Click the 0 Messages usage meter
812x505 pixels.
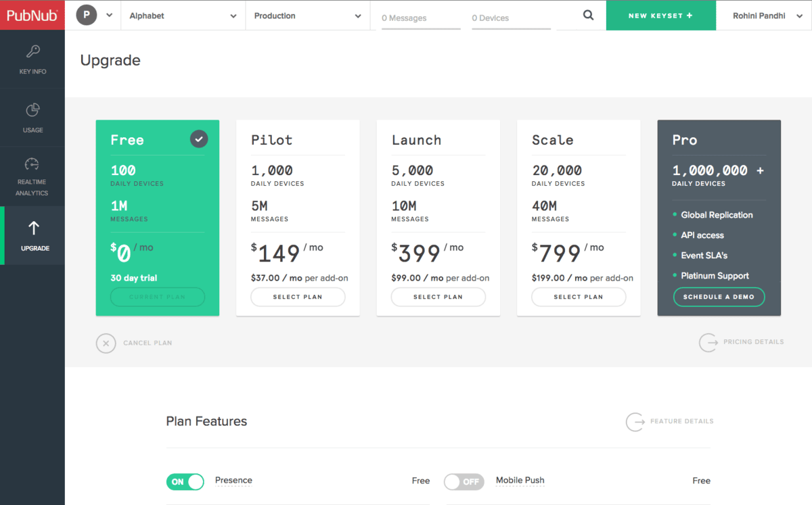pos(421,19)
